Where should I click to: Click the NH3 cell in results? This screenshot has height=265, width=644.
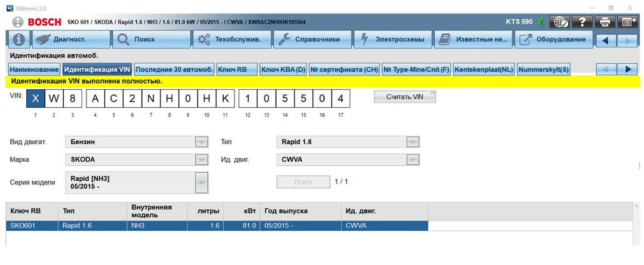157,226
